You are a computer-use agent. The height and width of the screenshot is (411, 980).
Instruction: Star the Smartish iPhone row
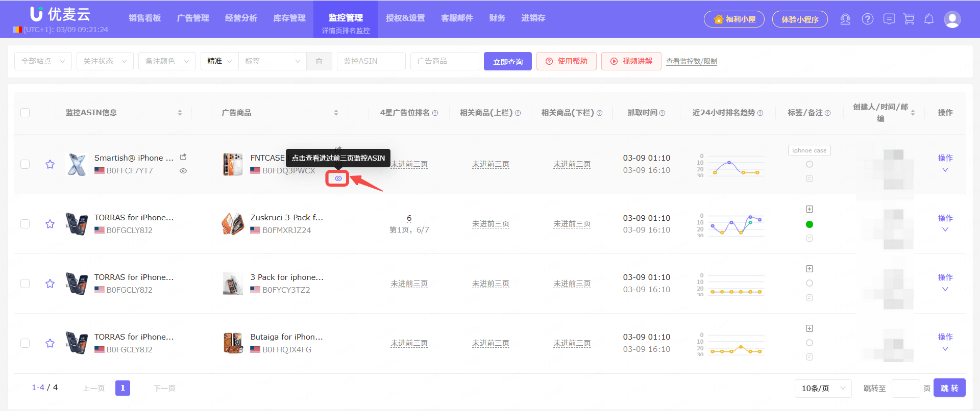tap(50, 164)
